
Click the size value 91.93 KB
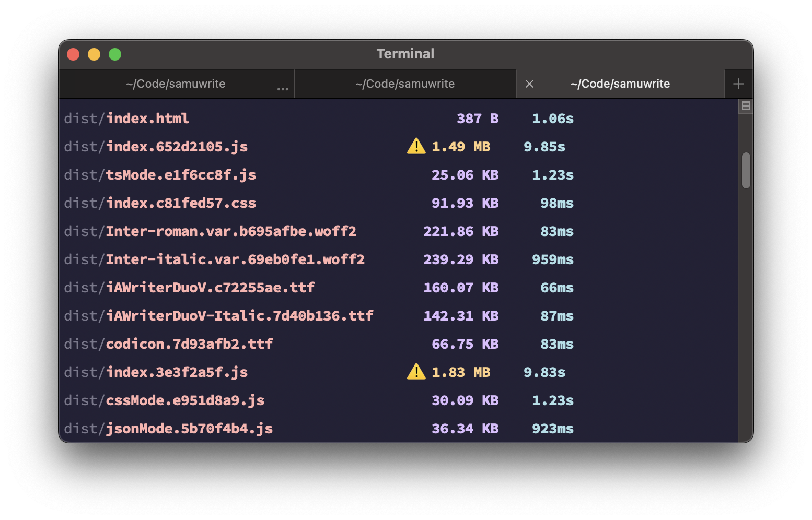click(465, 203)
